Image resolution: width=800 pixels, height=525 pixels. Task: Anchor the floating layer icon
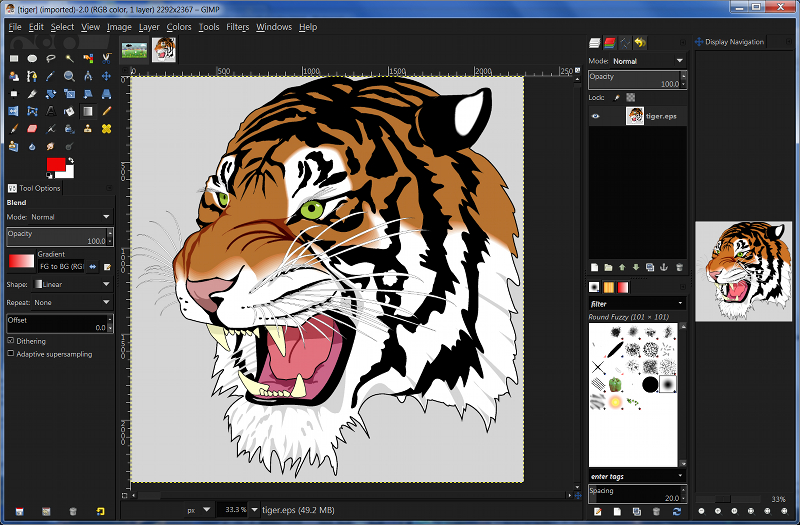tap(664, 267)
